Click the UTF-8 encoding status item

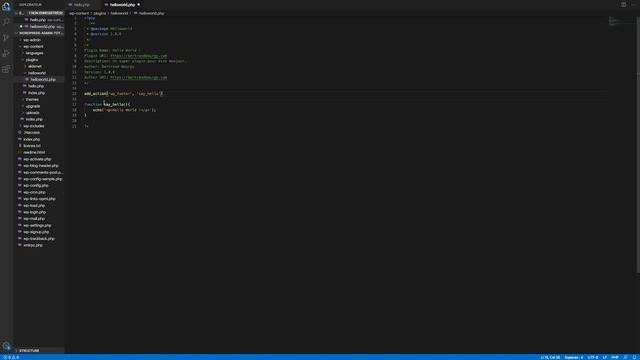click(593, 357)
